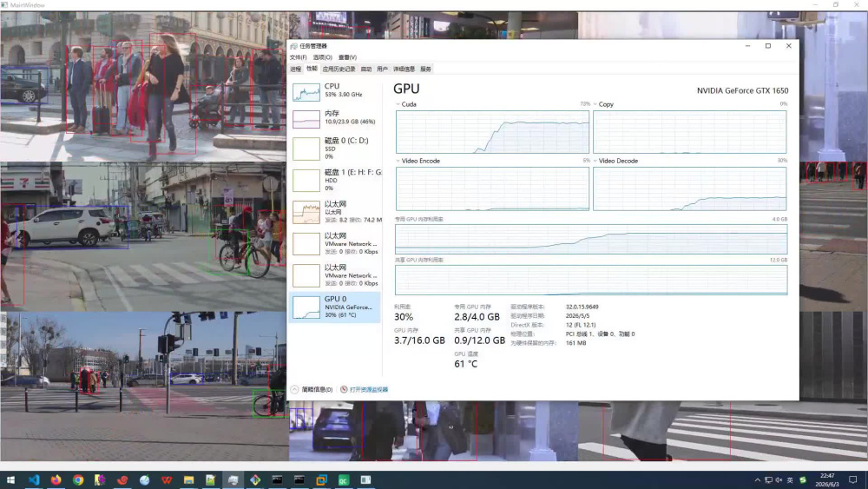Viewport: 868px width, 489px height.
Task: Open the MainWindow app taskbar icon
Action: click(x=366, y=479)
